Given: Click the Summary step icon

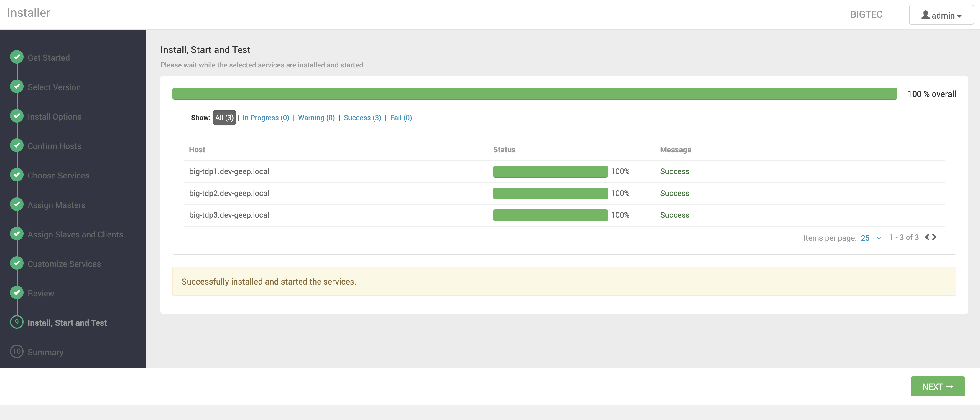Looking at the screenshot, I should point(16,351).
